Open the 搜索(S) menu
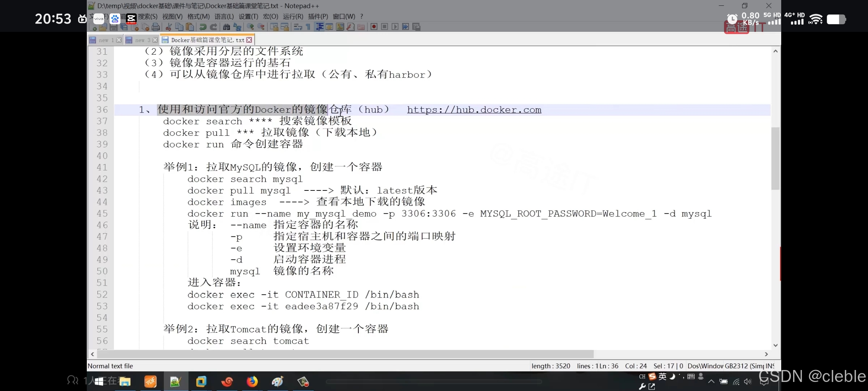 [148, 17]
